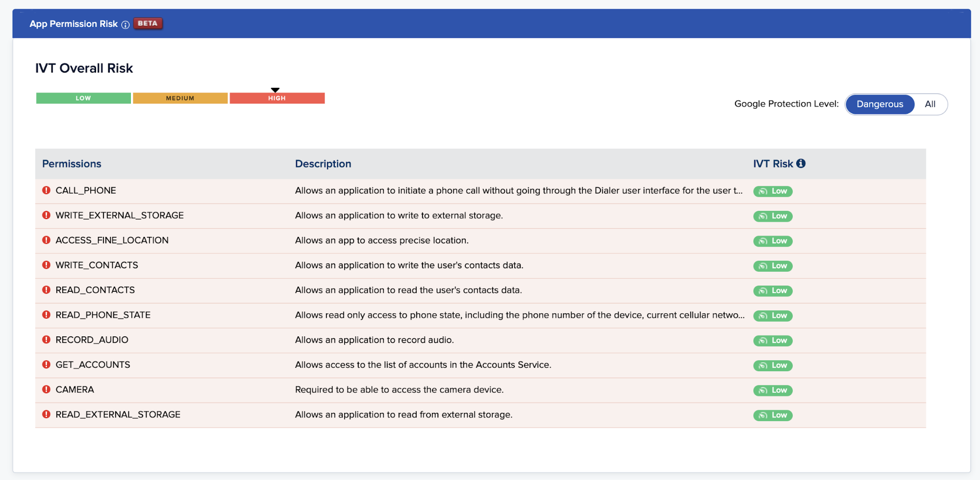980x480 pixels.
Task: Click the BETA badge in the header
Action: (x=148, y=23)
